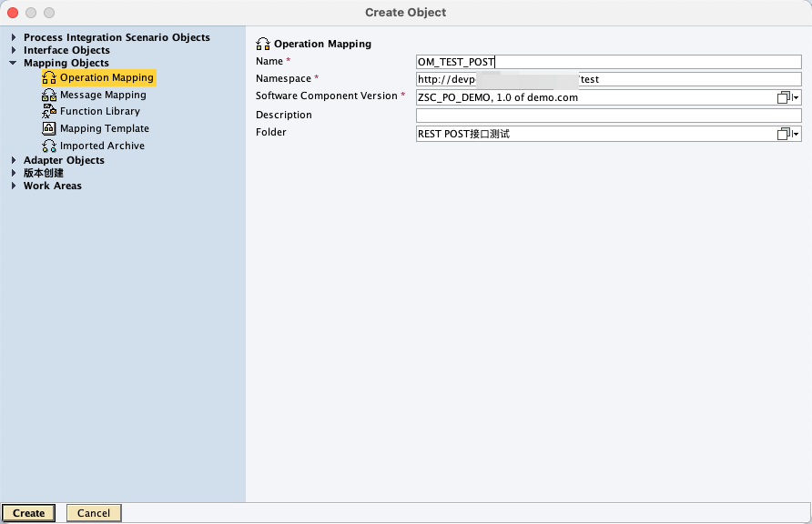Click the Interface Objects label
812x524 pixels.
coord(66,50)
